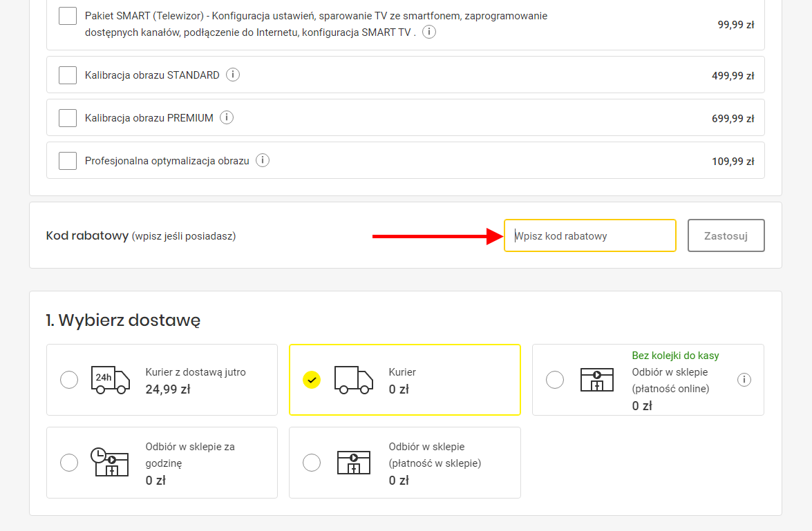Apply discount code with Zastosuj button
The width and height of the screenshot is (812, 531).
[x=726, y=235]
